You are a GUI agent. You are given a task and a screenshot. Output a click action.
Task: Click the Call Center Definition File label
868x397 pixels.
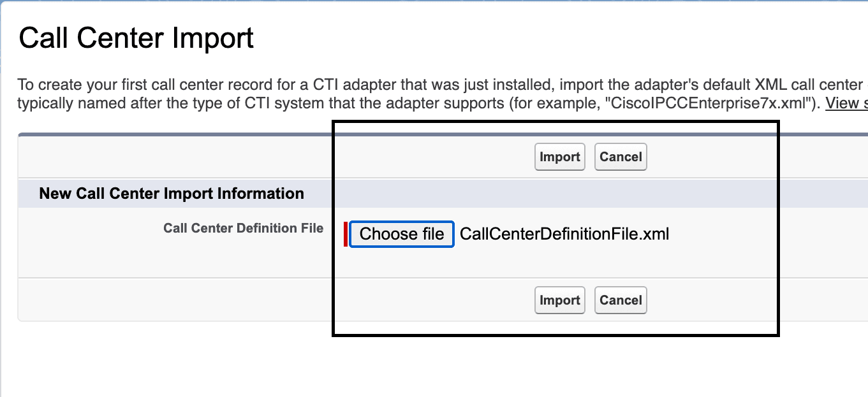pyautogui.click(x=243, y=228)
